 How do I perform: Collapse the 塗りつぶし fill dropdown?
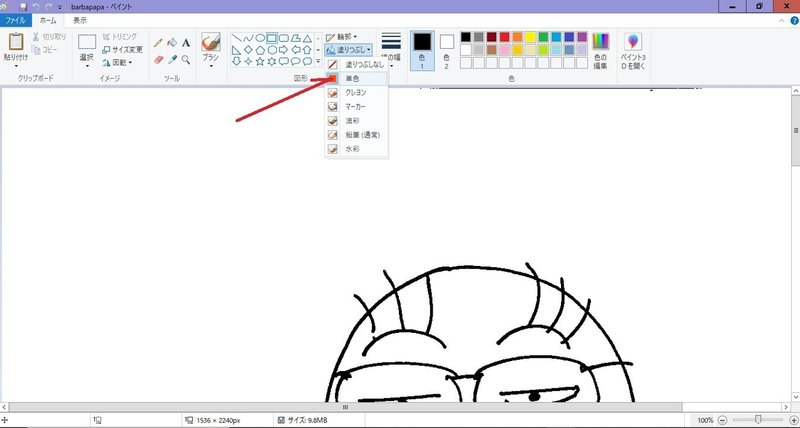click(349, 50)
